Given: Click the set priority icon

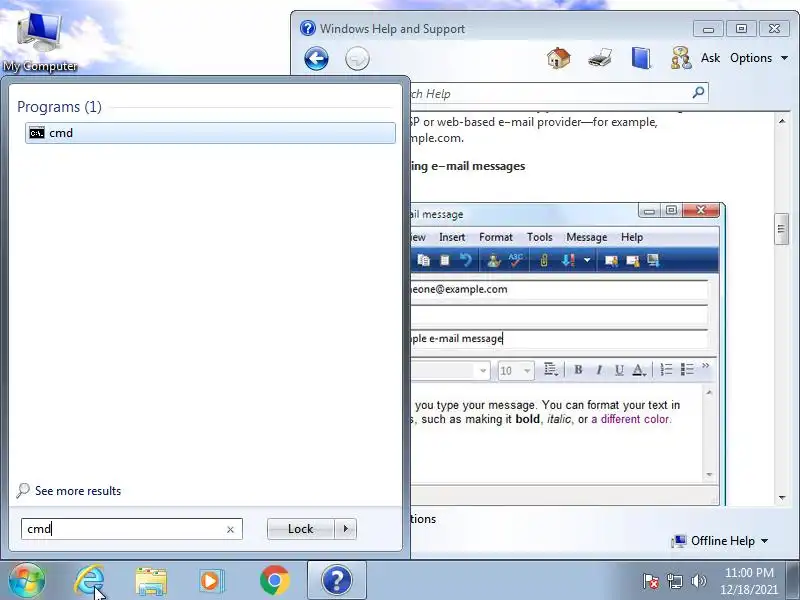Looking at the screenshot, I should 568,260.
